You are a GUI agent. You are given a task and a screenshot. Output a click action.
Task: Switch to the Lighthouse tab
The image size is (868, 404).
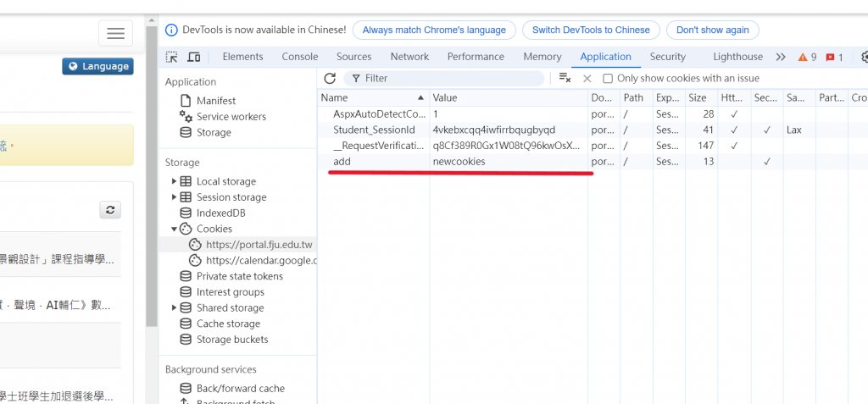tap(737, 57)
